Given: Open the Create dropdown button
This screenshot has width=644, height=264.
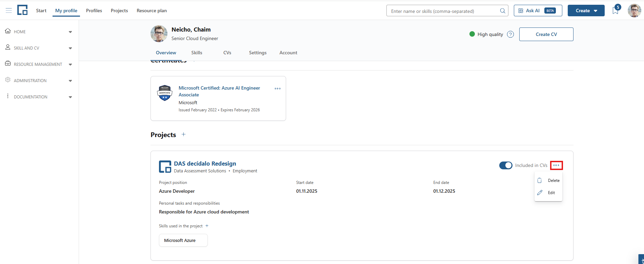Looking at the screenshot, I should coord(586,11).
